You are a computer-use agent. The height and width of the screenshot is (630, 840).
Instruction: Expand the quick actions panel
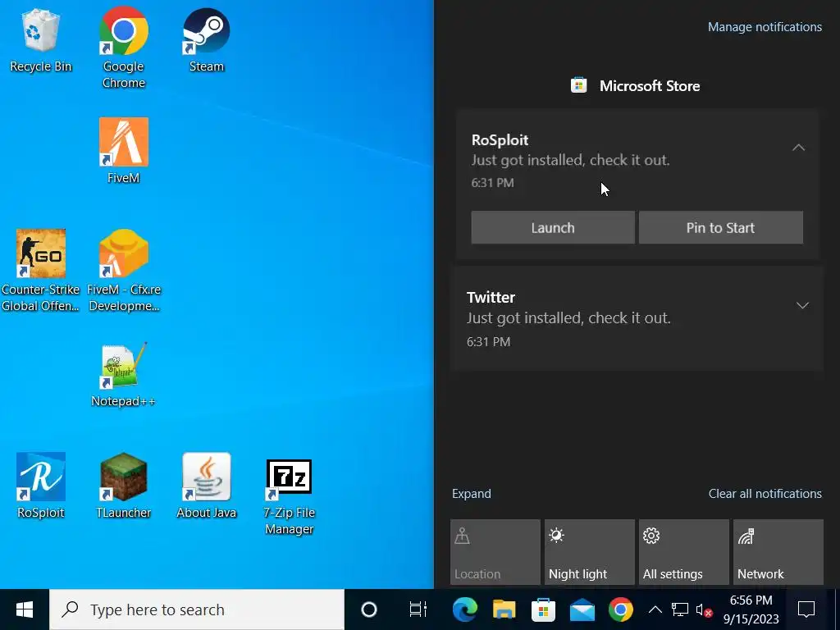pos(472,493)
